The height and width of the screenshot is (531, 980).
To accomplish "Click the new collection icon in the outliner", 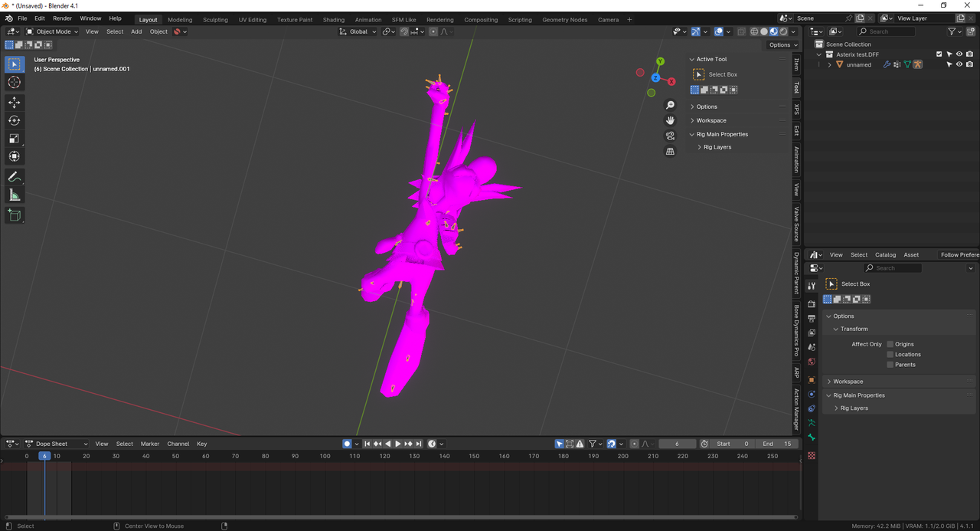I will point(972,31).
